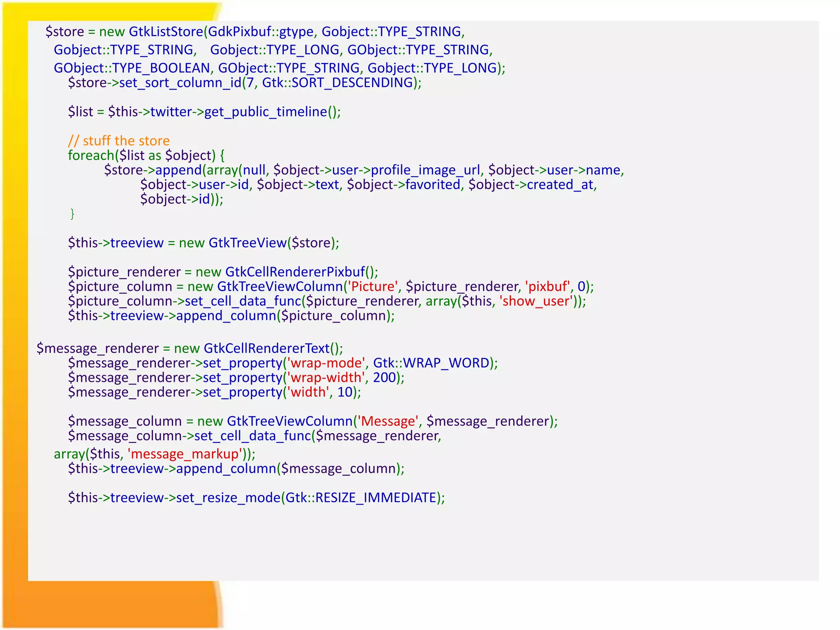Click the 'Picture' string literal
840x630 pixels.
[x=373, y=286]
